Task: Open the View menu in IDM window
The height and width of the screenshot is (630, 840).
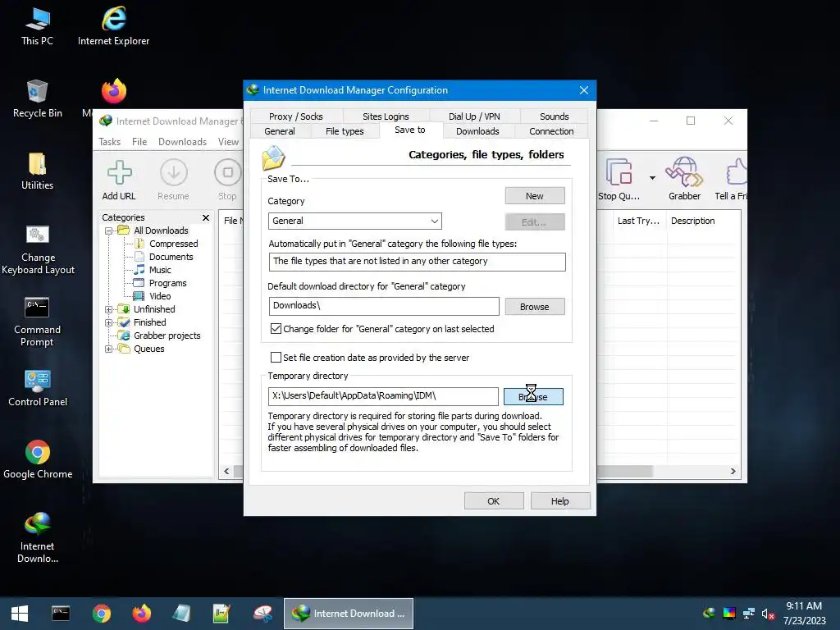Action: click(x=228, y=142)
